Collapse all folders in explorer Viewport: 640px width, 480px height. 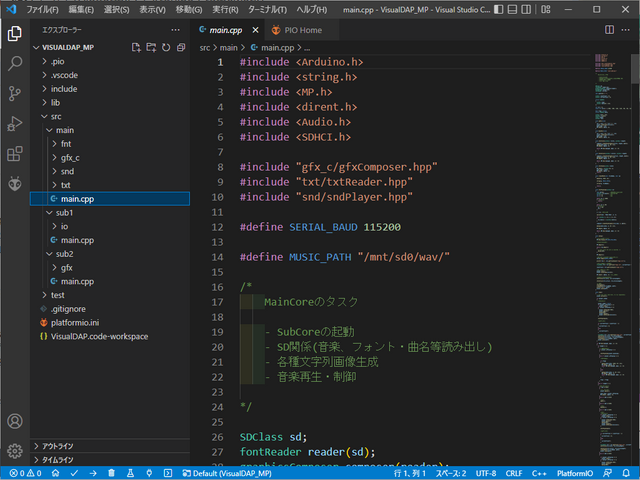click(x=181, y=47)
